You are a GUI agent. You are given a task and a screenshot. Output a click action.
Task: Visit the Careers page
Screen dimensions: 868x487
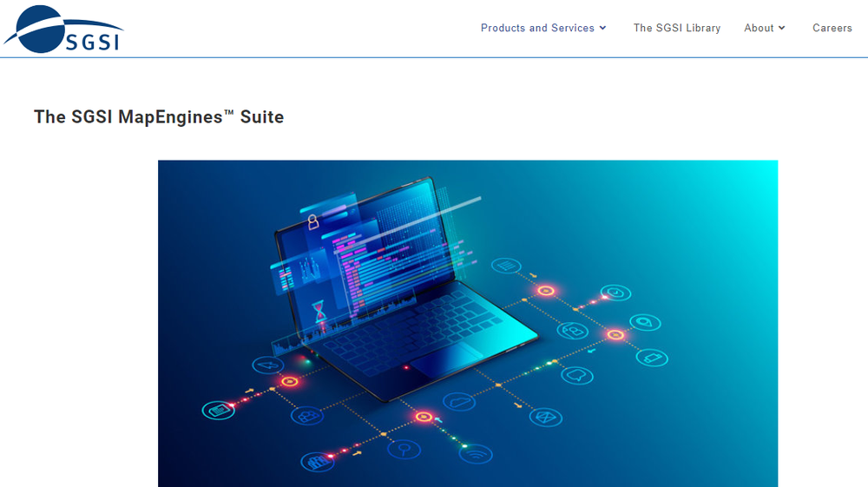coord(832,28)
